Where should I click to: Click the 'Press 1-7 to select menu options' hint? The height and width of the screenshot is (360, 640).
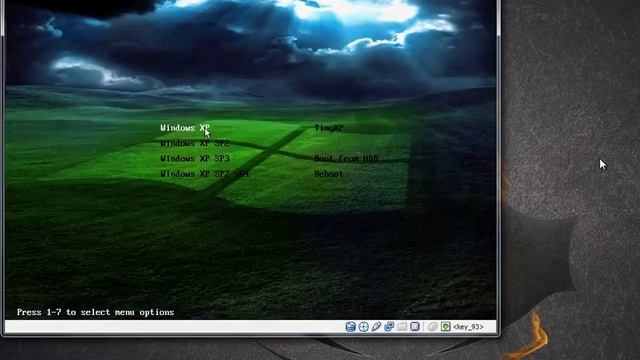[x=96, y=312]
